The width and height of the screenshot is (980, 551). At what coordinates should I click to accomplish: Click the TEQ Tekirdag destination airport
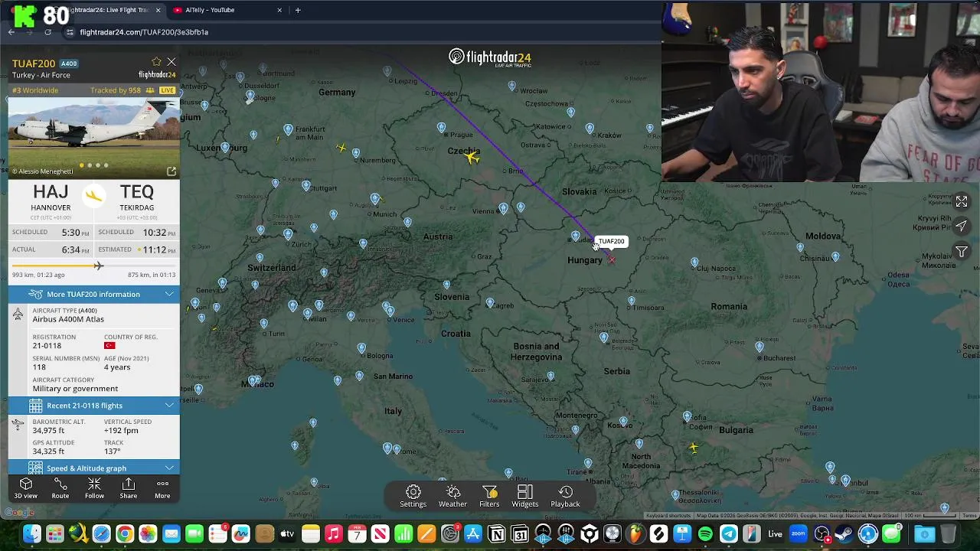137,198
